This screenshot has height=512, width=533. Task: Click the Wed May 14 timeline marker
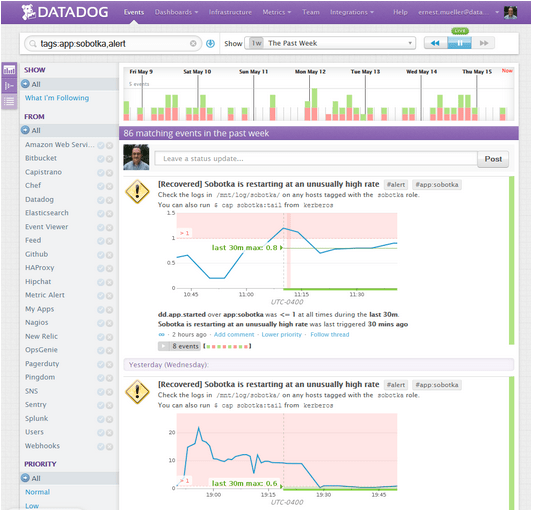421,72
